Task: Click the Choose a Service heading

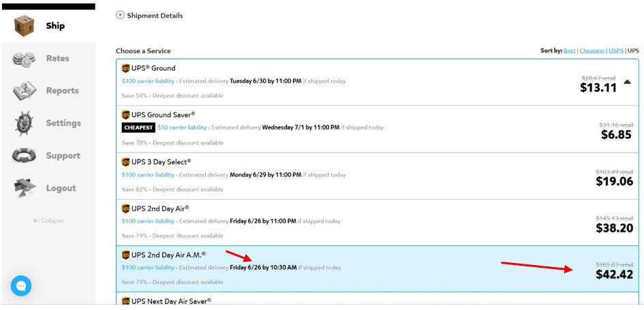Action: point(143,51)
